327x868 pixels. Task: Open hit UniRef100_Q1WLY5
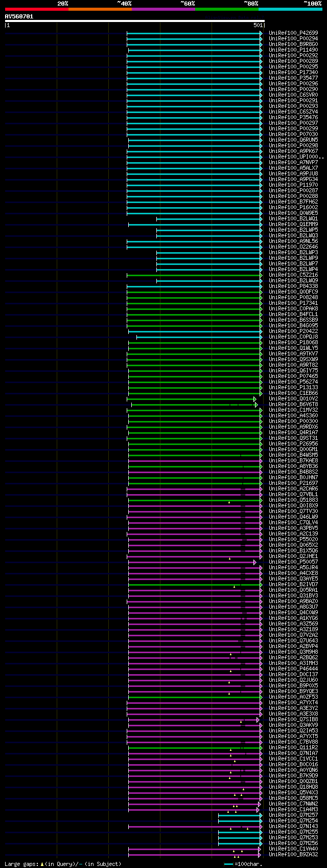(293, 348)
